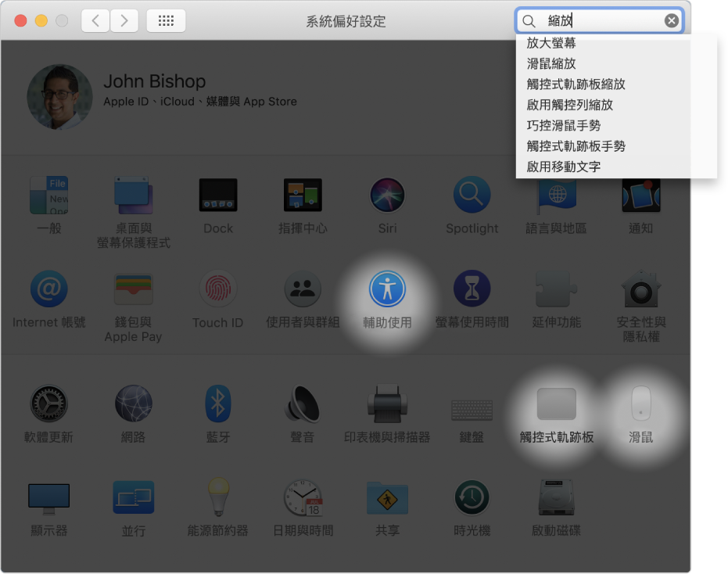Open the Dock preferences pane
Screen dimensions: 728x574
[218, 195]
